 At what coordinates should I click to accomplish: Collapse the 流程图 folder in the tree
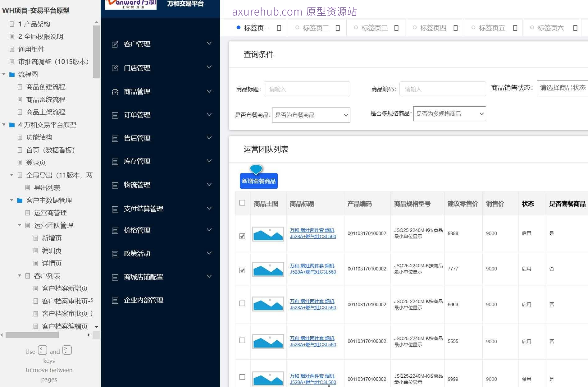pos(4,74)
